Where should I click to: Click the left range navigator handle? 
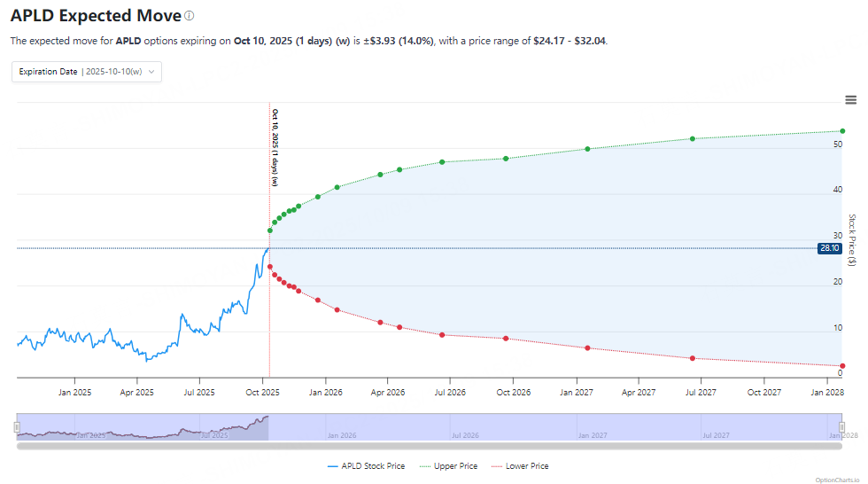click(x=17, y=427)
